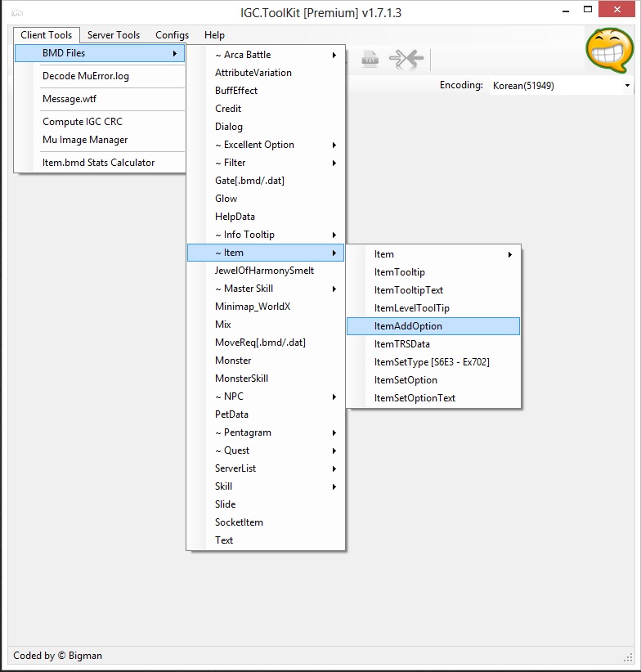This screenshot has height=672, width=641.
Task: Select BuffEffect entry
Action: tap(266, 91)
